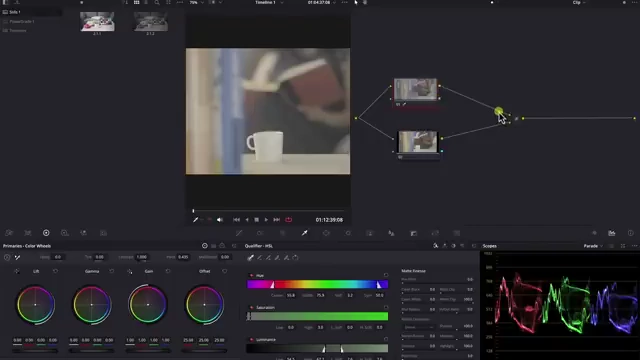Select the Stills 1 album
Viewport: 640px width, 360px height.
click(31, 12)
